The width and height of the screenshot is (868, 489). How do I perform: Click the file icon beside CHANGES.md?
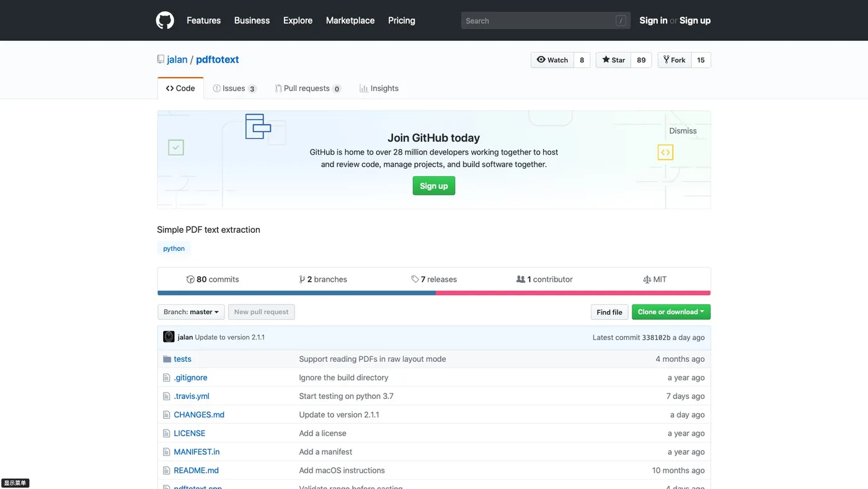(166, 415)
